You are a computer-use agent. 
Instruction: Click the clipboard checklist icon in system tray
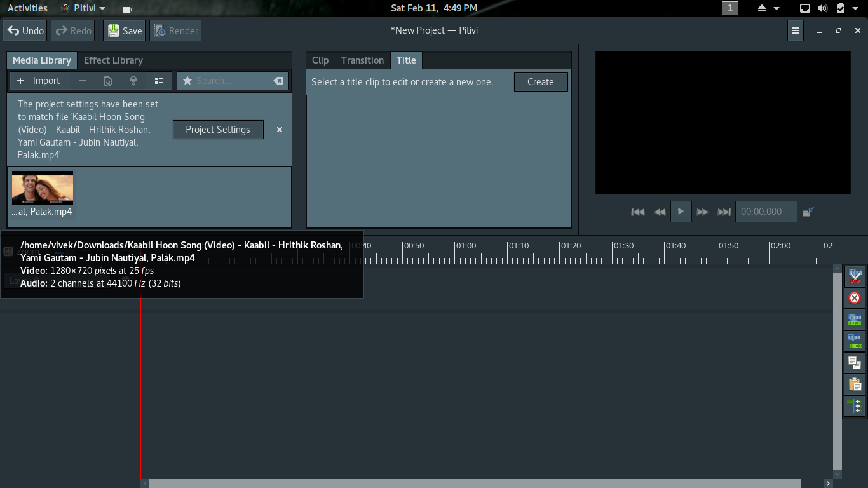click(840, 8)
